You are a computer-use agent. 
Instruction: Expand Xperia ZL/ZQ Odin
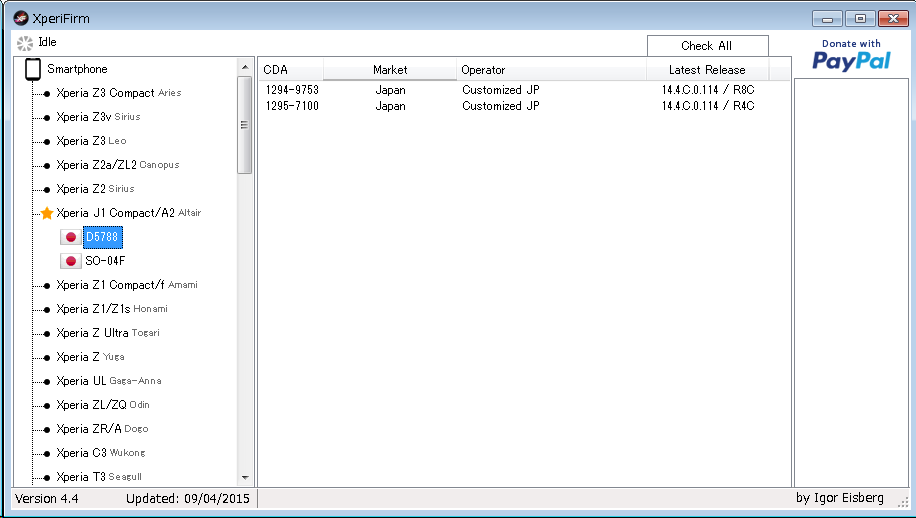pos(103,405)
